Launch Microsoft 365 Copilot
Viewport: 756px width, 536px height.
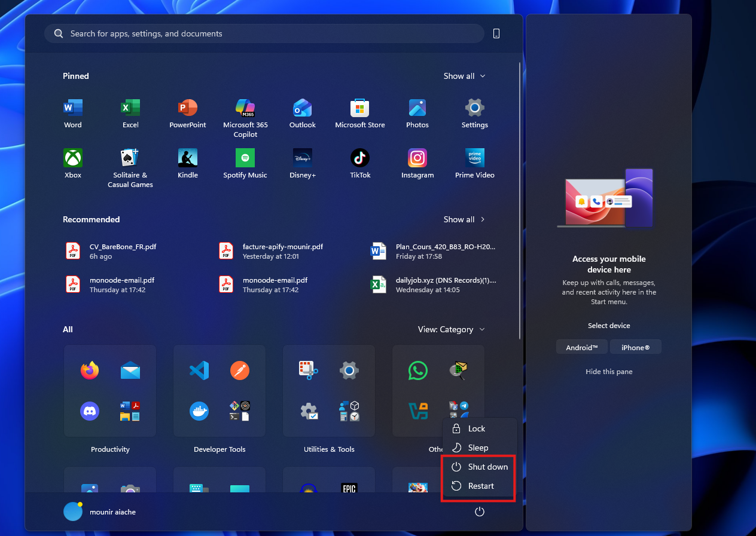245,118
